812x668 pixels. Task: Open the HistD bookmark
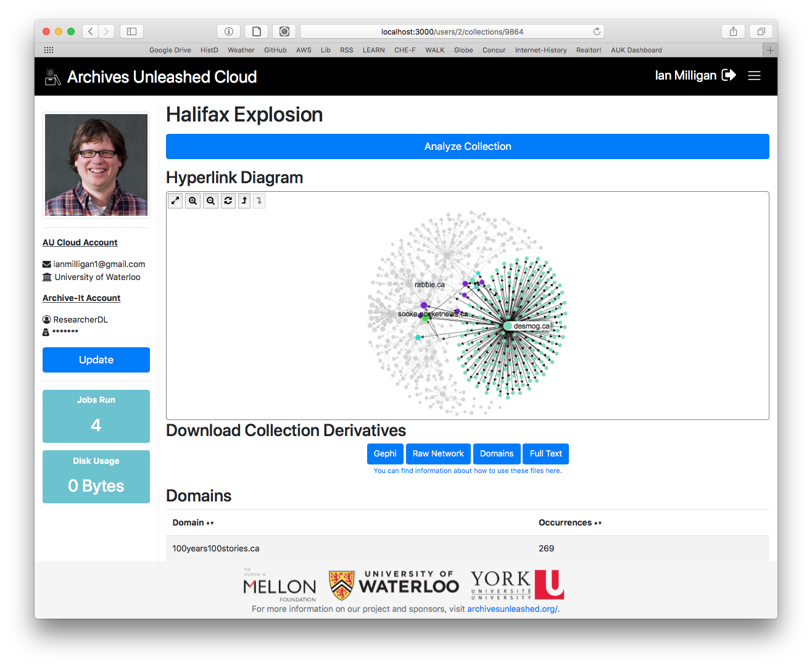[x=209, y=50]
